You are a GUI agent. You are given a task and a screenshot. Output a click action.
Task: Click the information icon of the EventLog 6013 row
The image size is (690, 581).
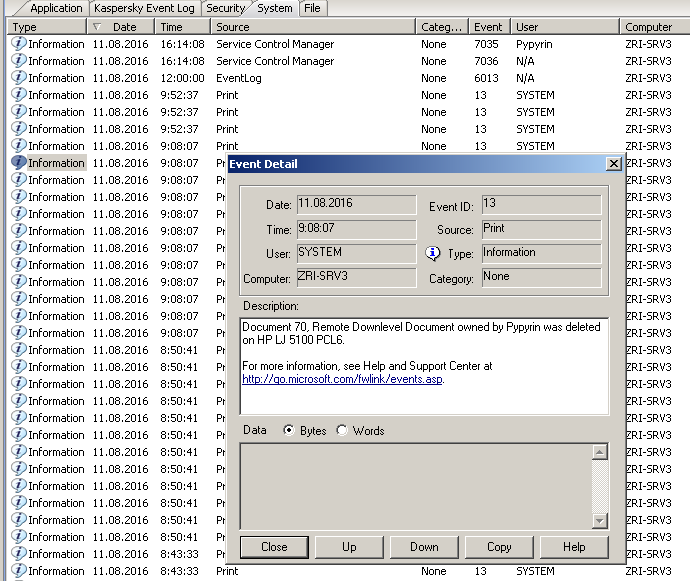coord(18,78)
